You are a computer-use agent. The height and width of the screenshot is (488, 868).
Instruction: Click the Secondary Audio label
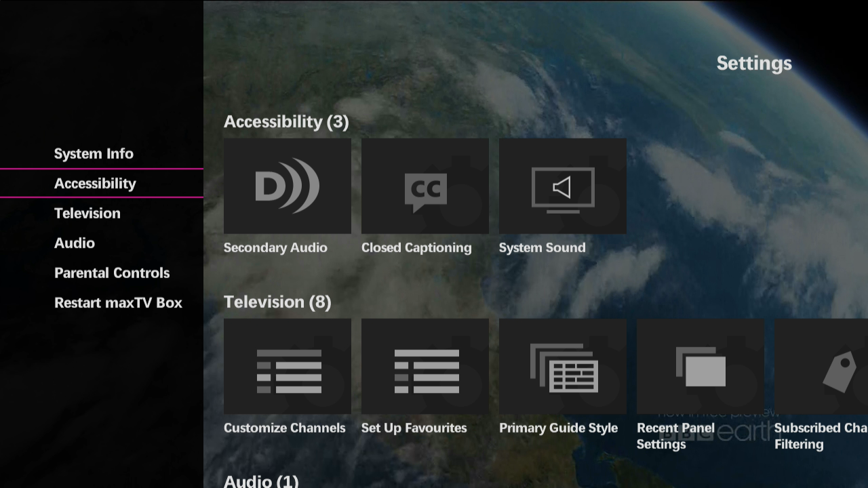point(275,248)
